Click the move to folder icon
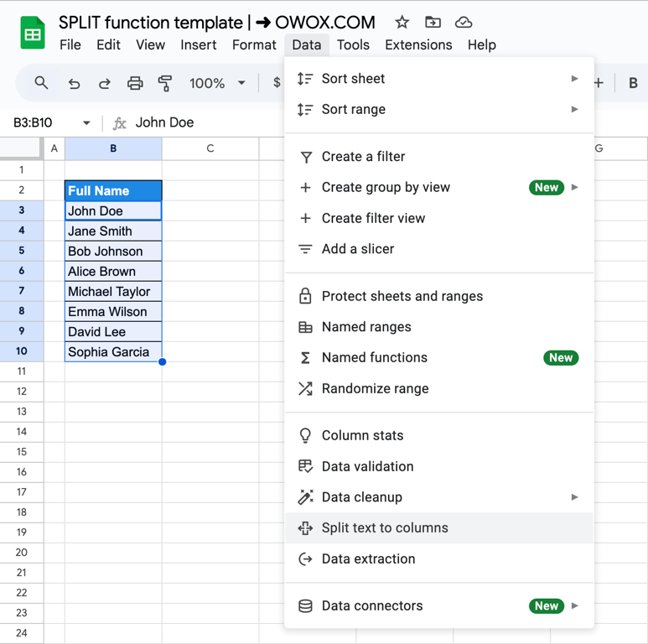This screenshot has height=644, width=648. click(433, 22)
